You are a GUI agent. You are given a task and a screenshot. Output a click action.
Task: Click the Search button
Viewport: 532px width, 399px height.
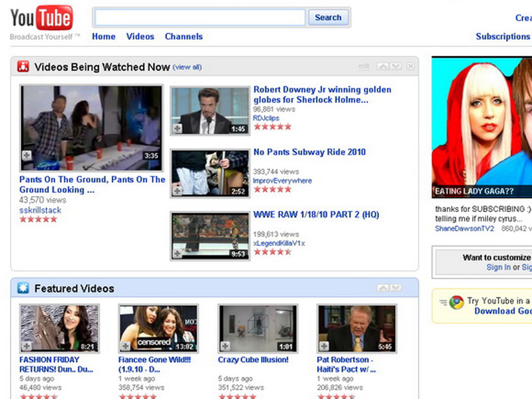pyautogui.click(x=328, y=17)
